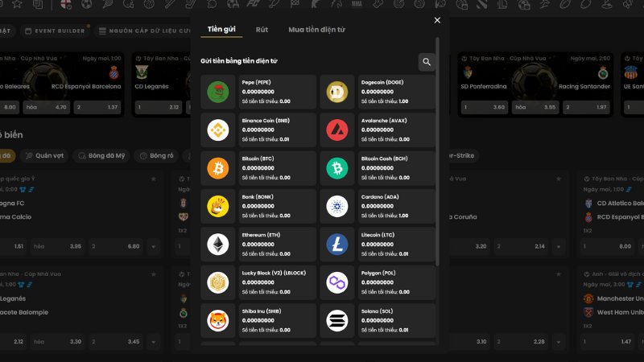Viewport: 644px width, 362px height.
Task: Open the Mua tiền điện tử tab
Action: [x=316, y=30]
